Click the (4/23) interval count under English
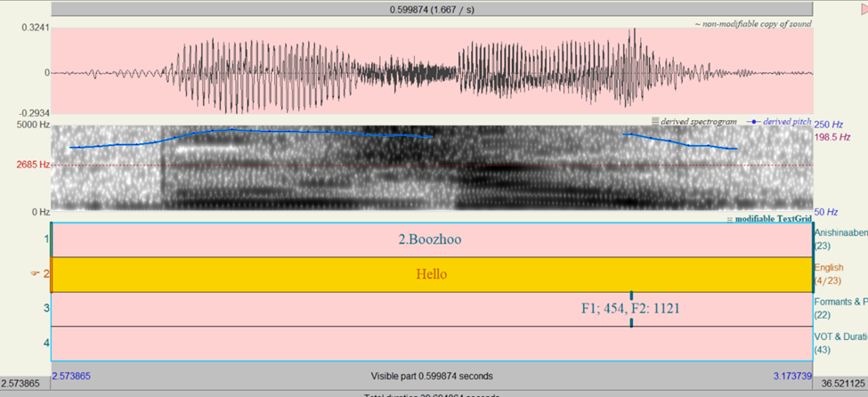868x397 pixels. pos(828,280)
